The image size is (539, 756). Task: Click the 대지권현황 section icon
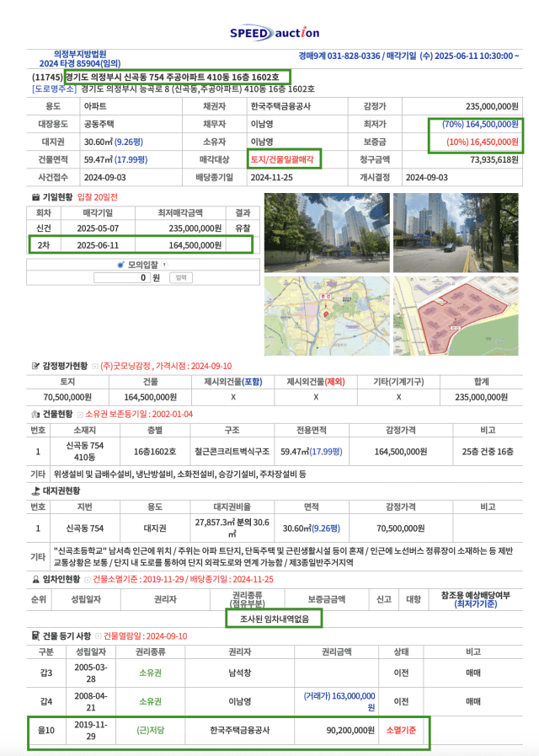(x=35, y=491)
